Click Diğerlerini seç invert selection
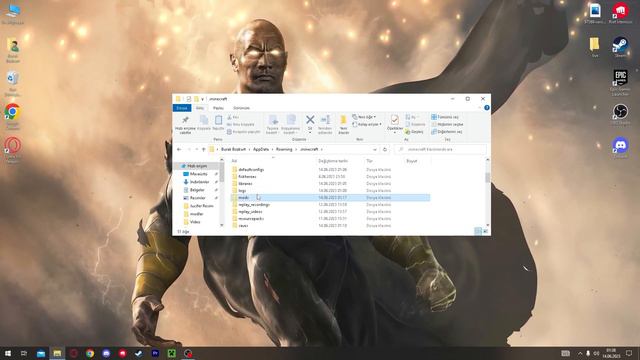640x360 pixels. (447, 132)
